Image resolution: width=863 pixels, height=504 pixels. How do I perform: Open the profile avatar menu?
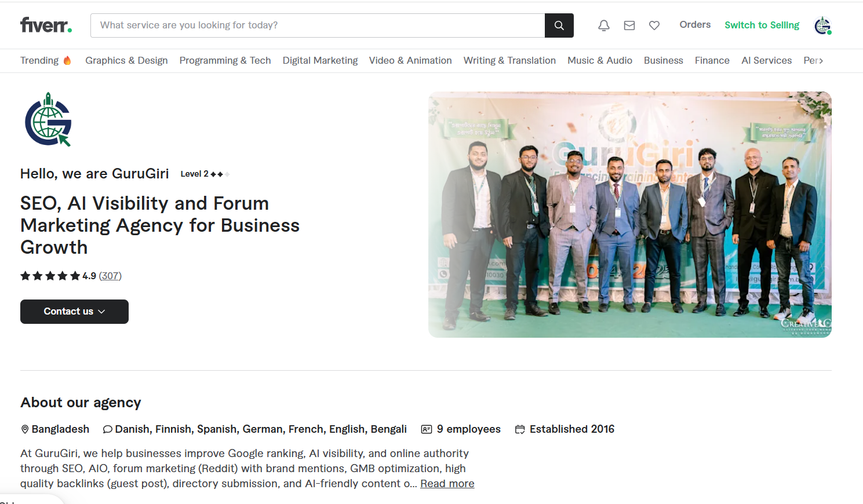(x=823, y=25)
